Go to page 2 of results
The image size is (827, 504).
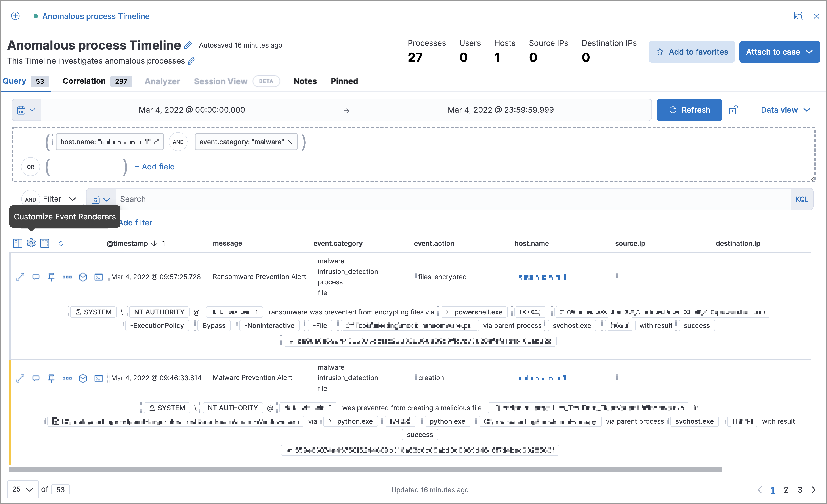pos(786,489)
